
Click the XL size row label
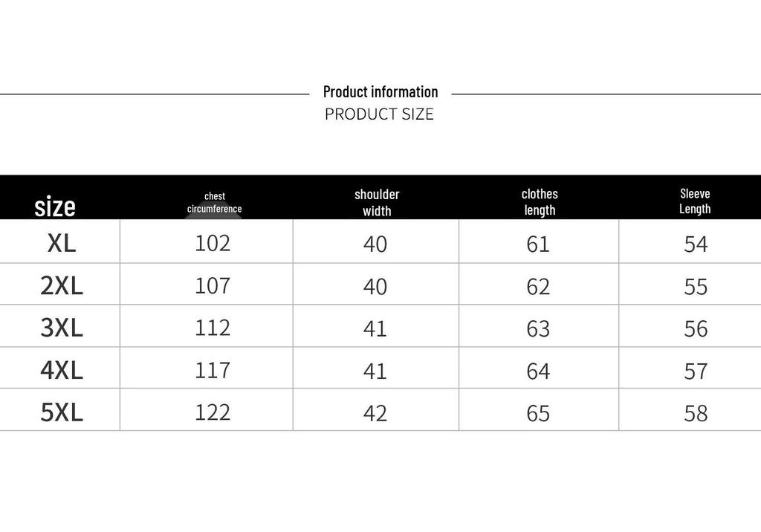[62, 243]
